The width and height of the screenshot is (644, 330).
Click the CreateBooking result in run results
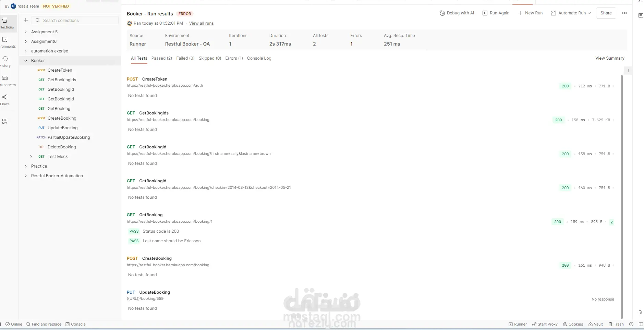pos(157,258)
